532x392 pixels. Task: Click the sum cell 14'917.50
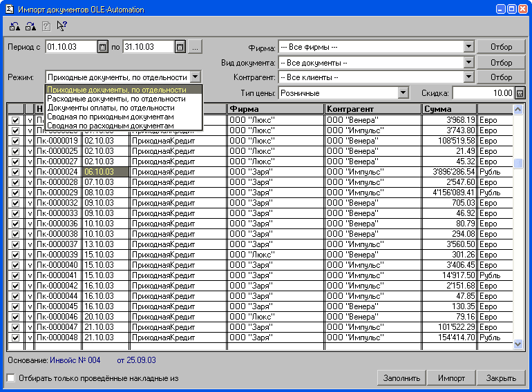[x=450, y=275]
